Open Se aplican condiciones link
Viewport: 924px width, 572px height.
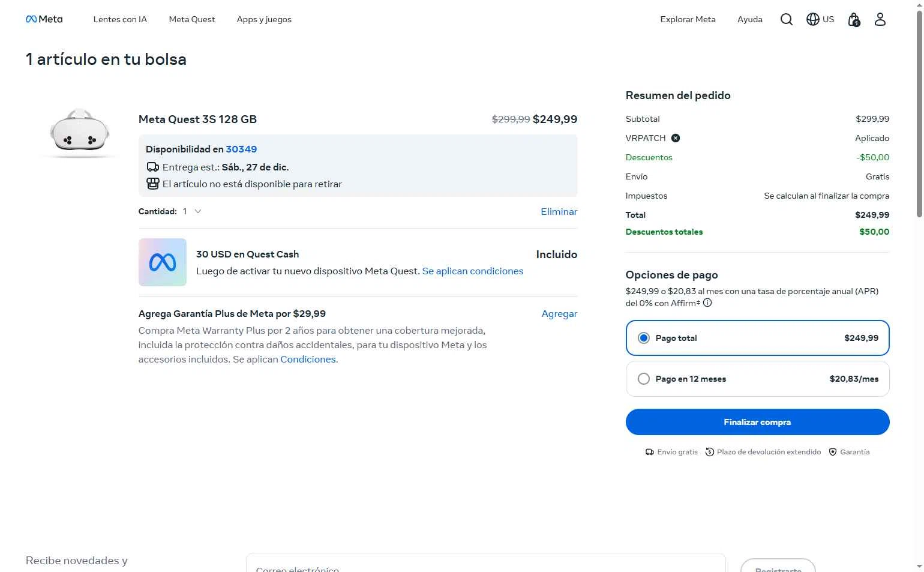473,271
